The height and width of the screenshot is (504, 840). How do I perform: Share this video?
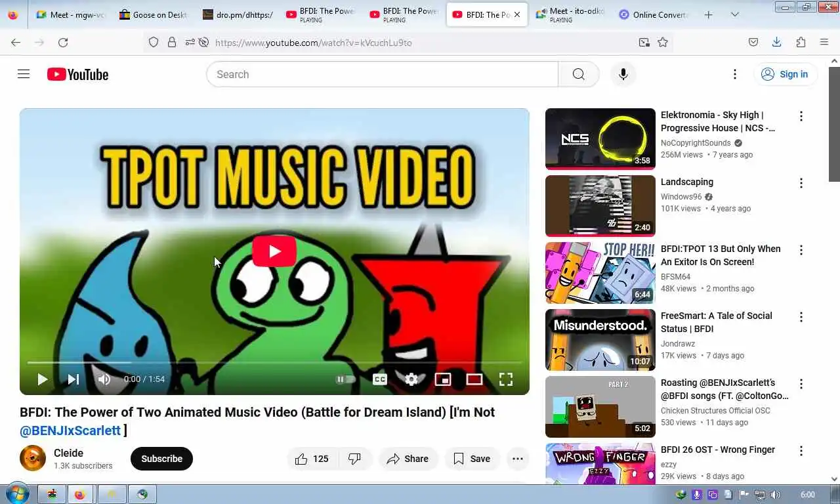click(x=408, y=459)
